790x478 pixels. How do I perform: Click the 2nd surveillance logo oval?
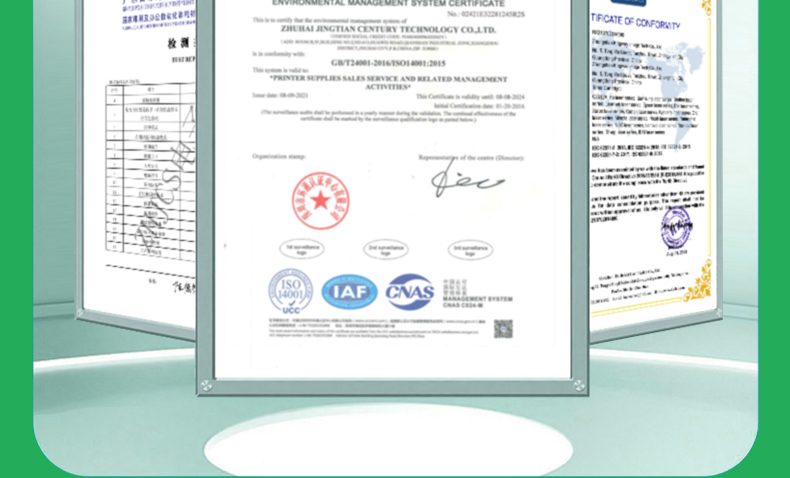(x=385, y=249)
